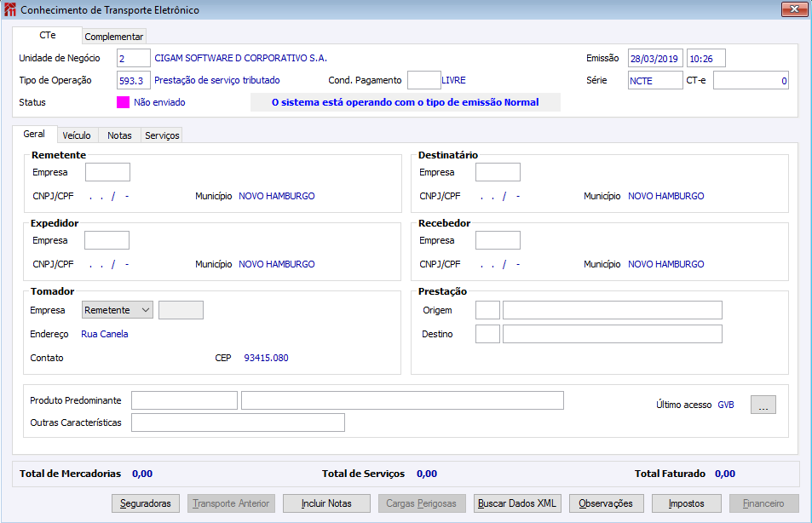Click the CT-e number field
The height and width of the screenshot is (523, 812).
pyautogui.click(x=751, y=80)
